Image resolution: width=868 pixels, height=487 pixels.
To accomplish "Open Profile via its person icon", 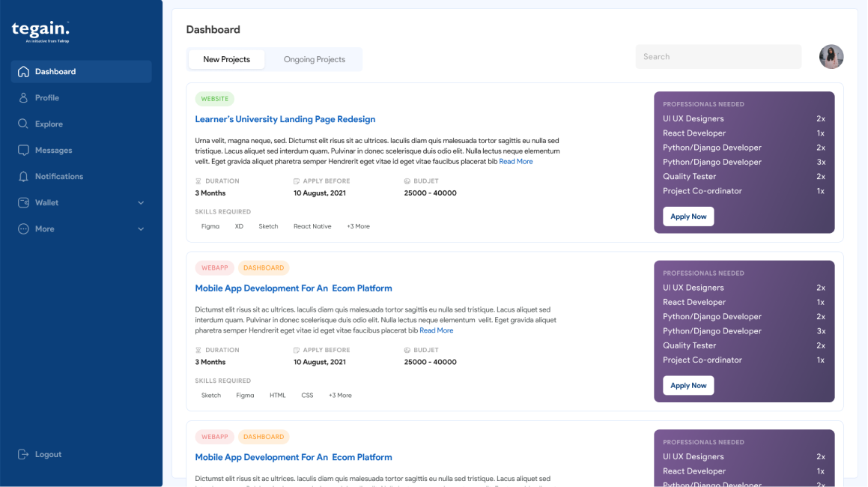I will [x=23, y=98].
